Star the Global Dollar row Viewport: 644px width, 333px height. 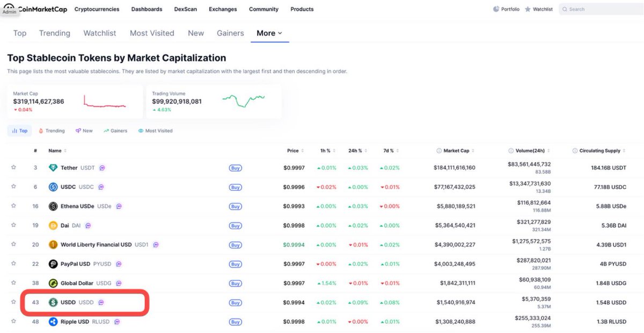[x=13, y=283]
